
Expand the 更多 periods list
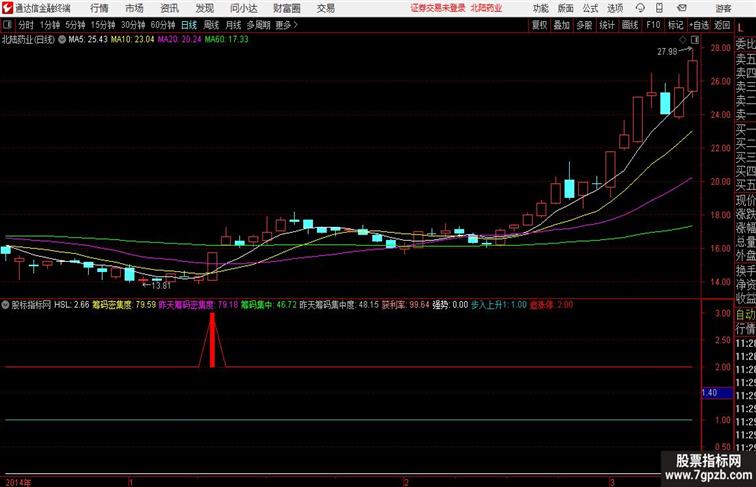pyautogui.click(x=286, y=25)
